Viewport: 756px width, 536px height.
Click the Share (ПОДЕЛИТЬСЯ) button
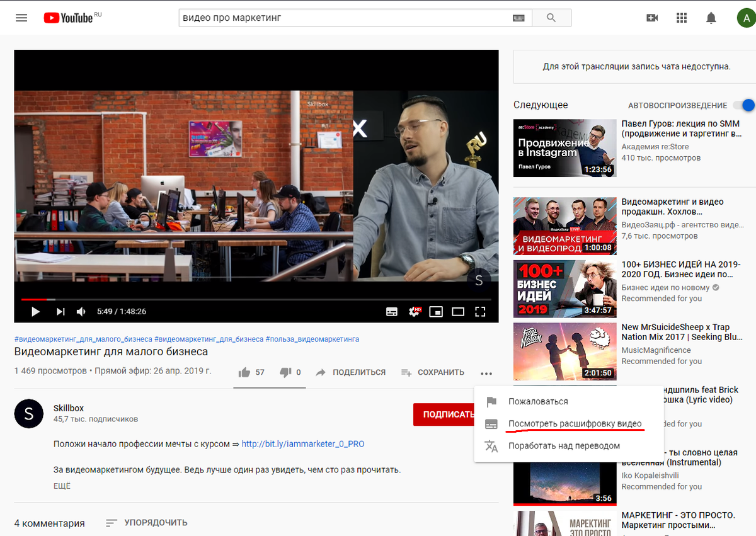350,372
